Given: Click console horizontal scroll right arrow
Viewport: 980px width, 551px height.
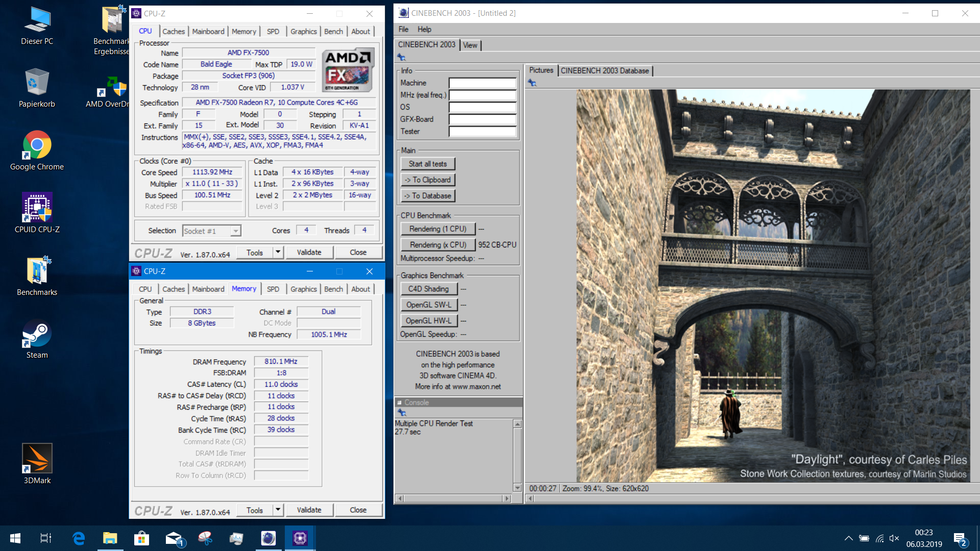Looking at the screenshot, I should coord(507,498).
